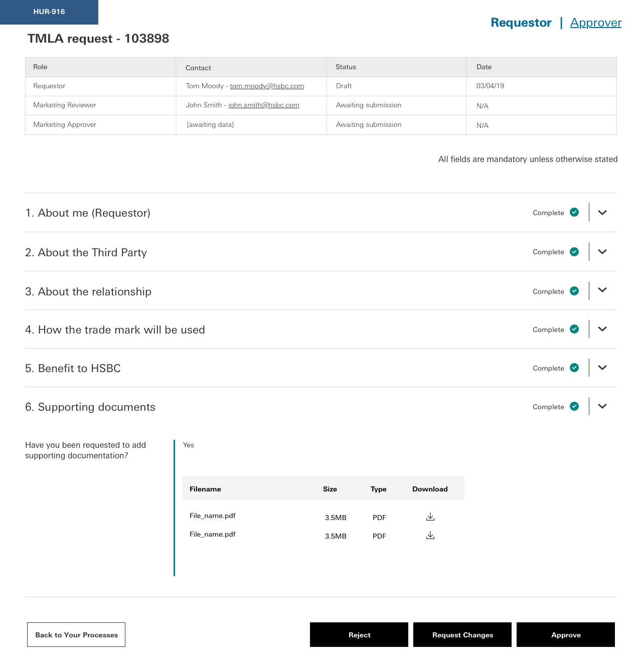
Task: Download the second File_name.pdf
Action: pos(430,535)
